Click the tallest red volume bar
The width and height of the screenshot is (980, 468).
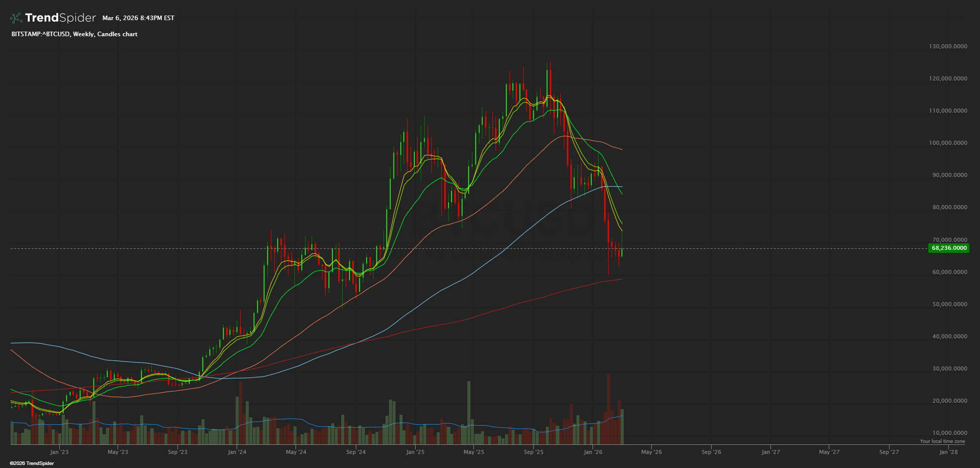pyautogui.click(x=608, y=407)
